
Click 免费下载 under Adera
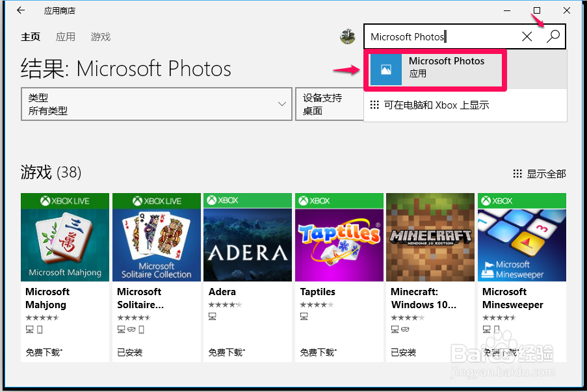pyautogui.click(x=226, y=352)
